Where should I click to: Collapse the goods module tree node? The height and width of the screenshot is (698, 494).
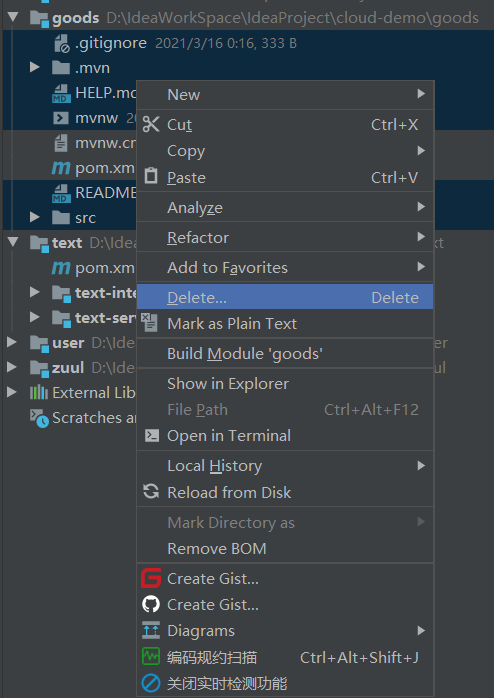click(13, 18)
